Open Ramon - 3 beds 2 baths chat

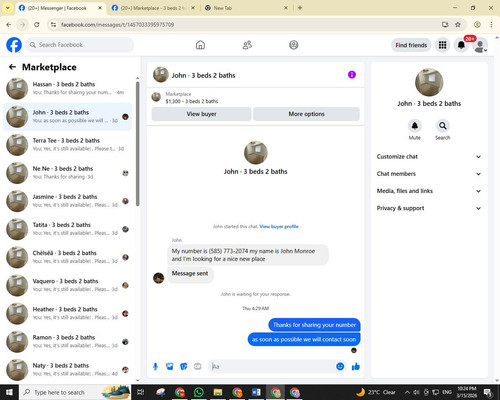68,341
